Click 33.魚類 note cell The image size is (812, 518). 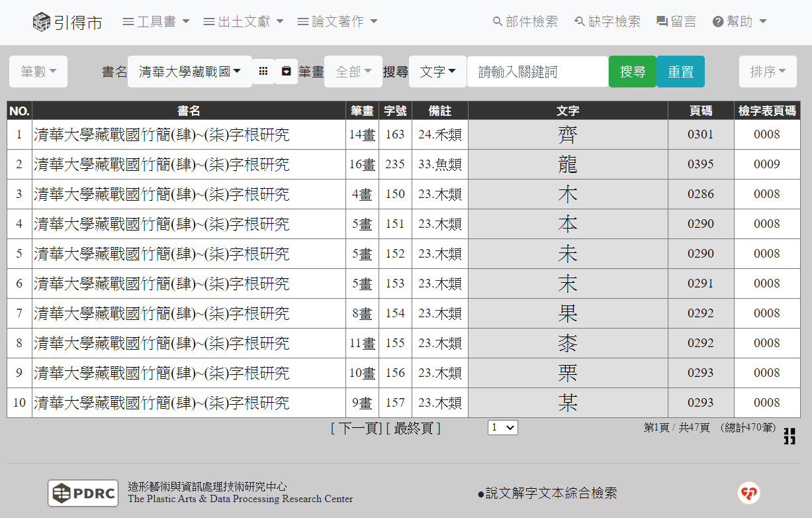pos(440,165)
